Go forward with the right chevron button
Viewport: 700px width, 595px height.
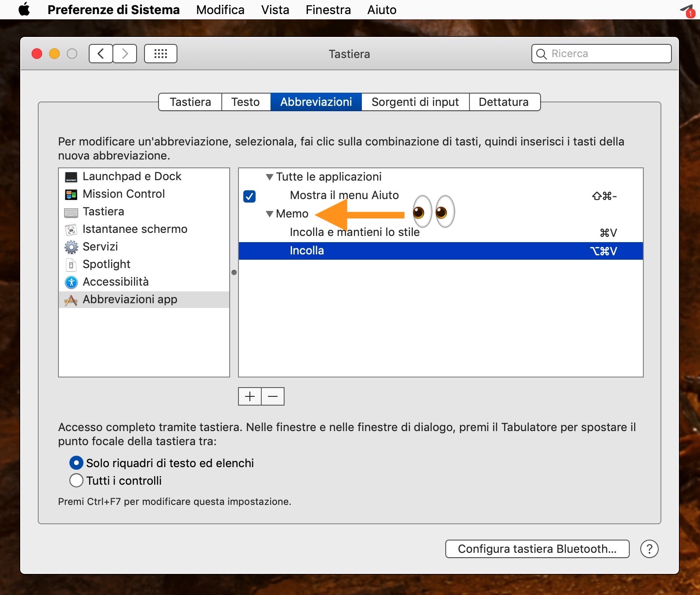tap(125, 54)
